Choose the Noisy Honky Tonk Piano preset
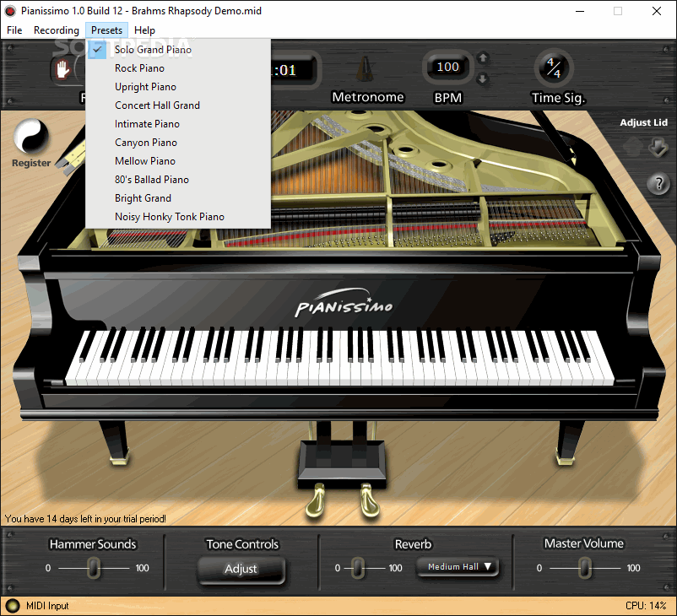The width and height of the screenshot is (677, 616). point(178,217)
